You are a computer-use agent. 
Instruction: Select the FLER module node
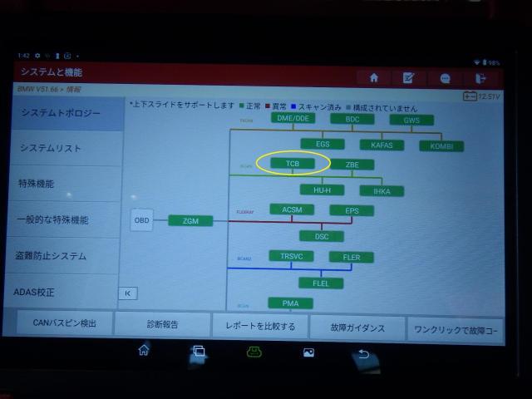click(351, 257)
